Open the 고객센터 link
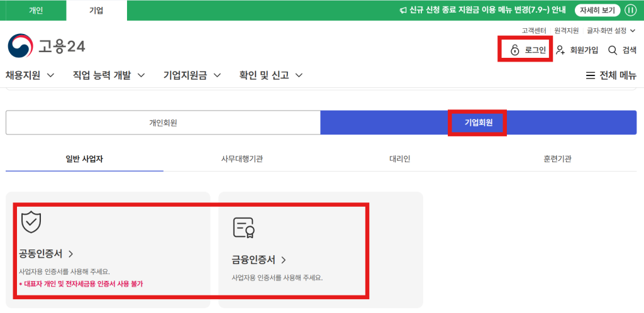This screenshot has height=313, width=644. tap(534, 30)
